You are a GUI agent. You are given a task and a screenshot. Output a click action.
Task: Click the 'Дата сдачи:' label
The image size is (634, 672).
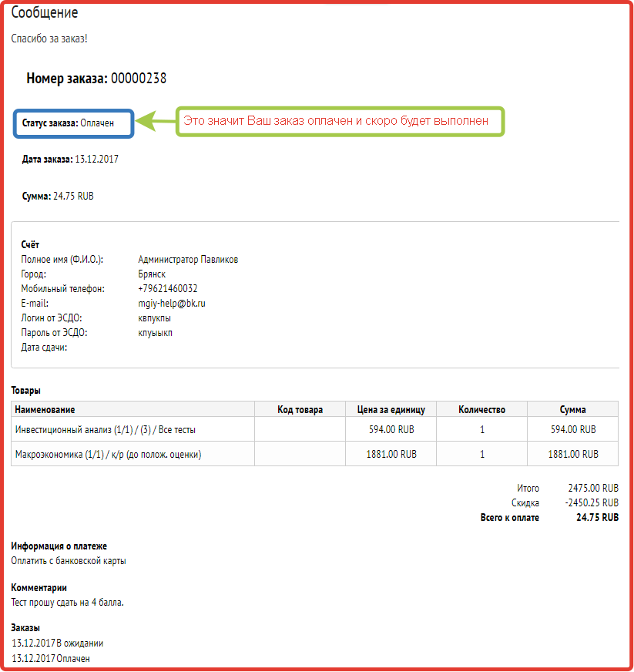pyautogui.click(x=44, y=348)
